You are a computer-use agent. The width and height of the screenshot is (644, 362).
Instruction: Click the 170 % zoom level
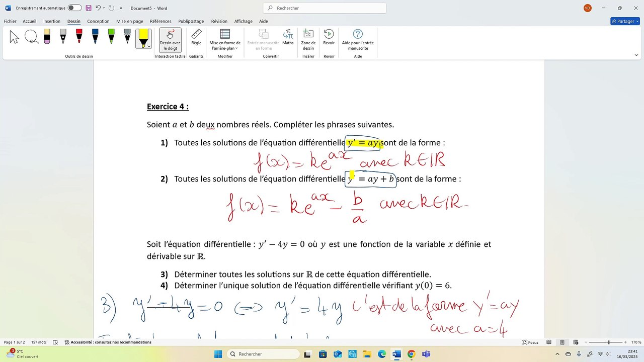pyautogui.click(x=635, y=342)
